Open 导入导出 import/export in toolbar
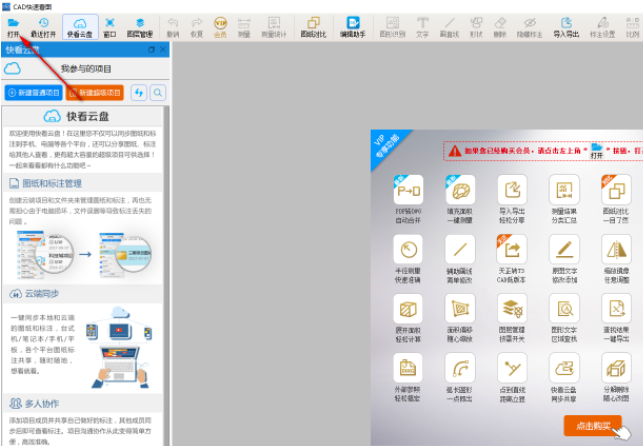643x446 pixels. pos(567,26)
